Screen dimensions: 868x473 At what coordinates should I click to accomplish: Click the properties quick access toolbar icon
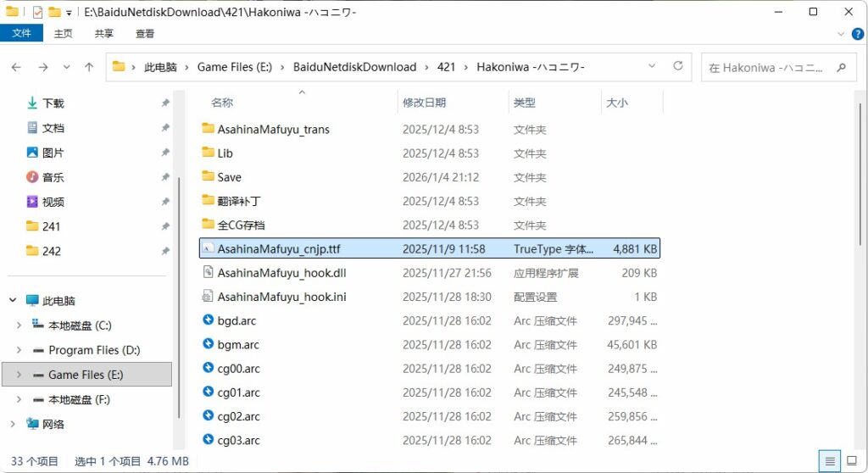tap(37, 12)
